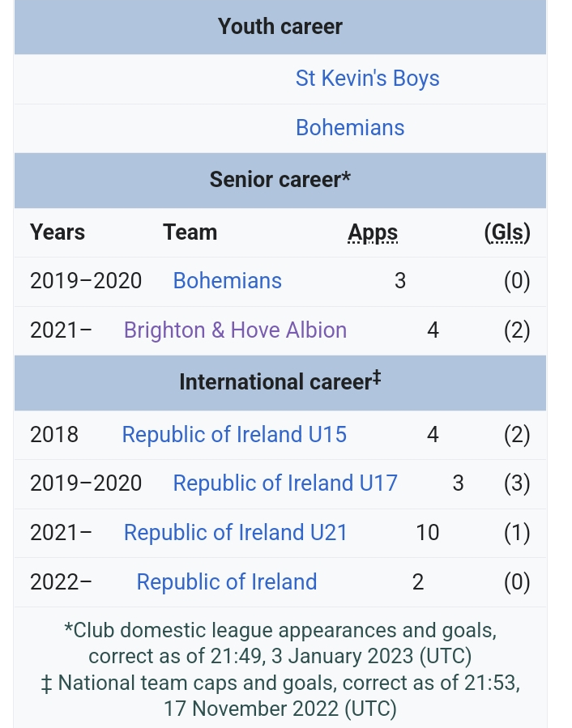Open the St Kevin's Boys link

pyautogui.click(x=367, y=79)
